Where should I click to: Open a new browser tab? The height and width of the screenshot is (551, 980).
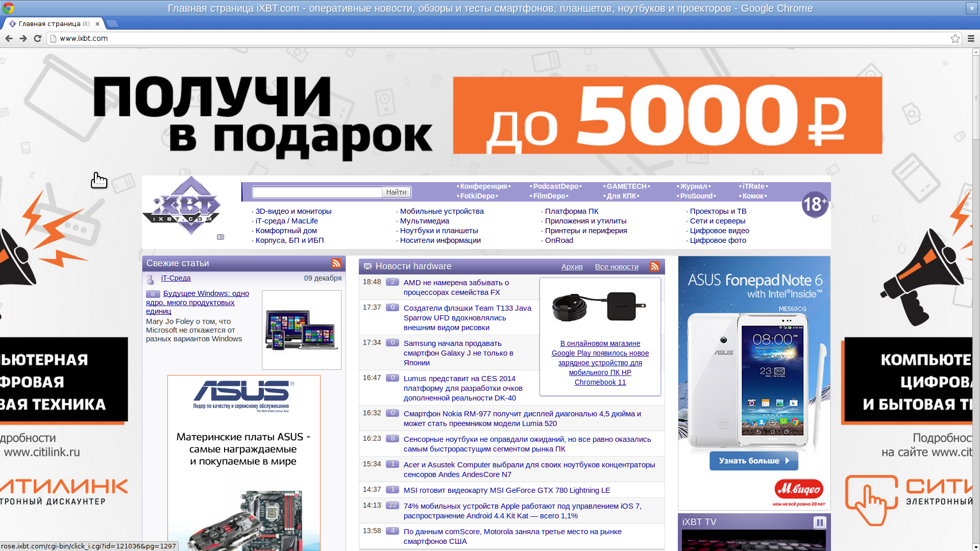pyautogui.click(x=113, y=23)
